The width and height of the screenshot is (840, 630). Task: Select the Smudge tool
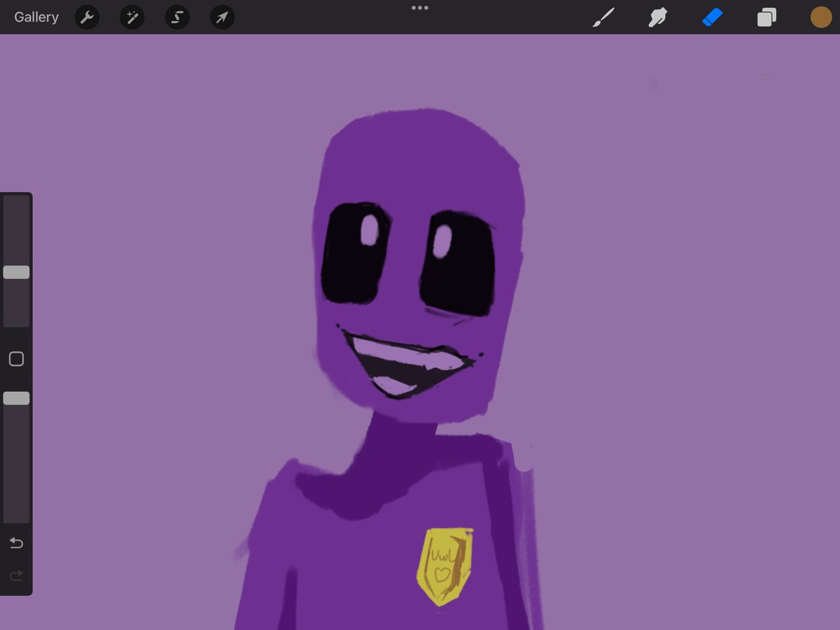pyautogui.click(x=657, y=17)
